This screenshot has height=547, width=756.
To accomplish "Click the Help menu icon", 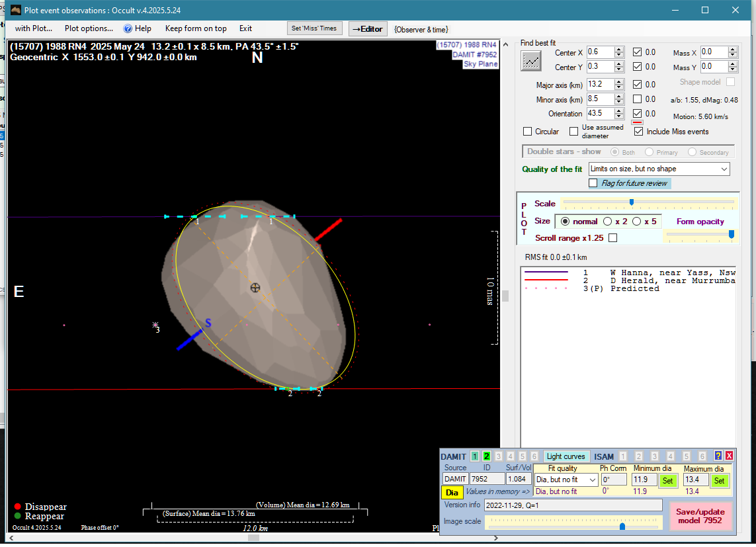I will [x=128, y=28].
